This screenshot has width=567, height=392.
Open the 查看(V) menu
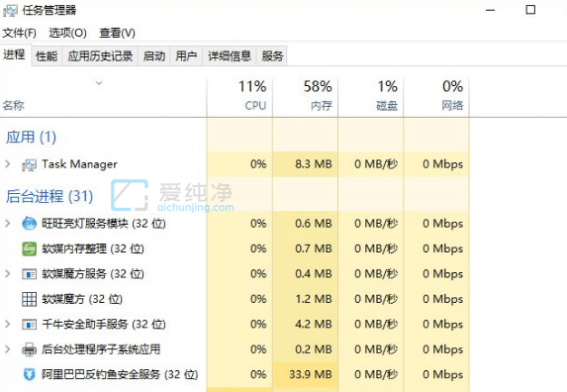[117, 33]
